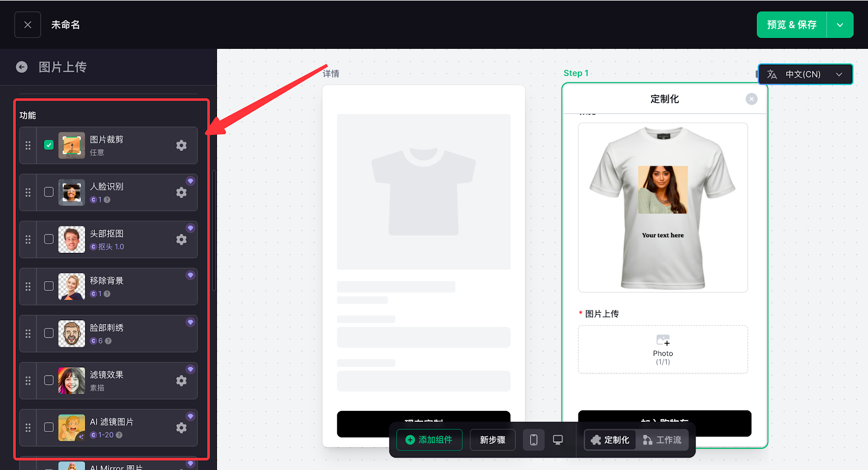Click the back arrow beside 图片上传

22,67
